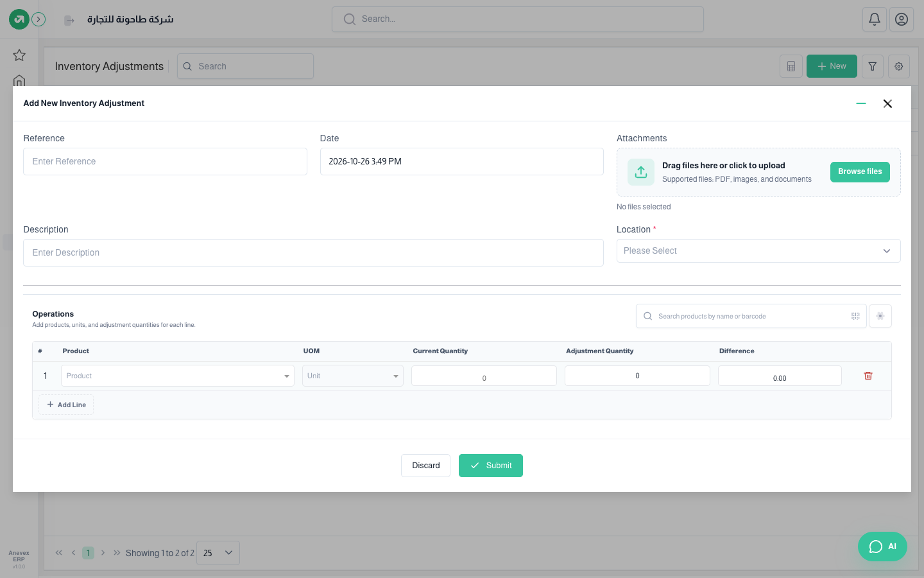Change the page size dropdown showing 25

point(218,553)
